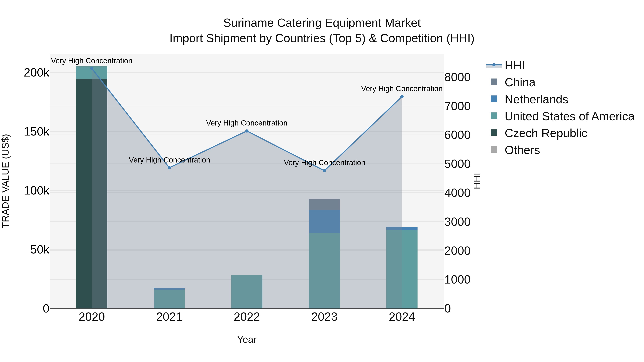Click Very High Concentration label above 2022
The height and width of the screenshot is (362, 644).
pos(247,123)
